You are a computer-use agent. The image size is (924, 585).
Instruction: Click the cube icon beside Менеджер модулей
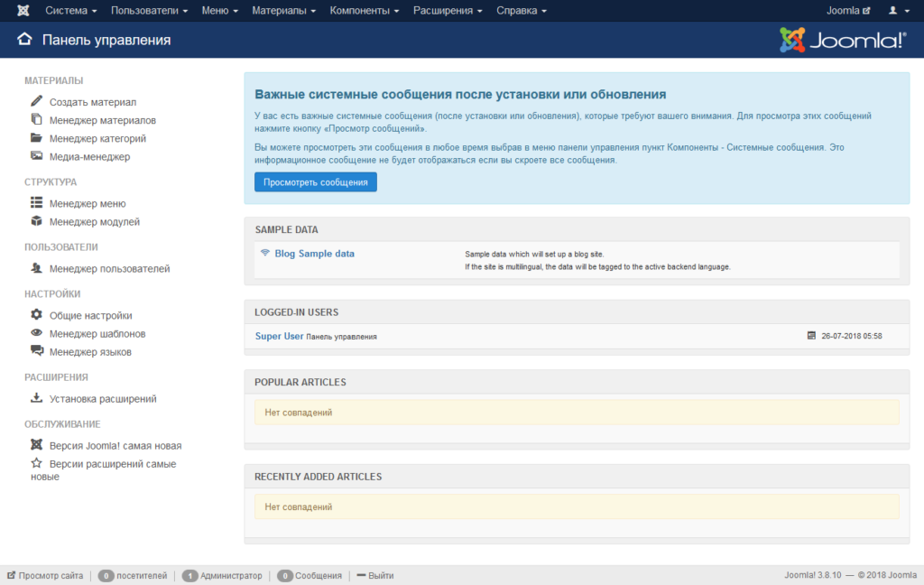pos(36,221)
